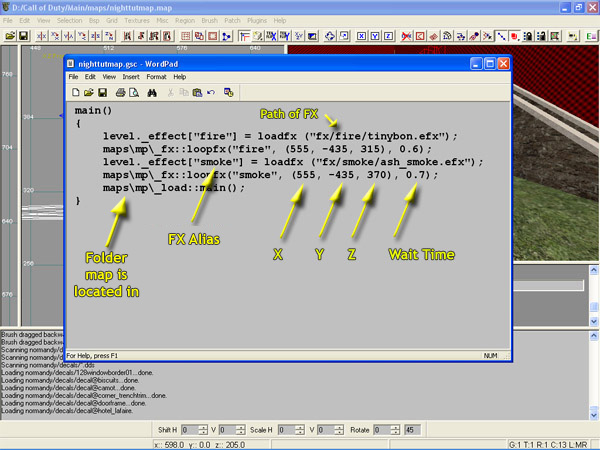Rotate selection around the Y axis
Viewport: 600px width, 450px height.
click(82, 36)
